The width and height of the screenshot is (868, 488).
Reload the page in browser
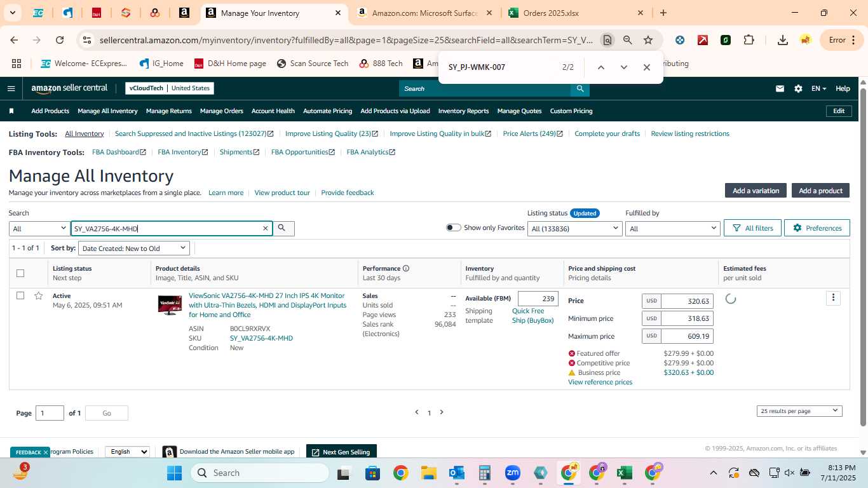60,40
